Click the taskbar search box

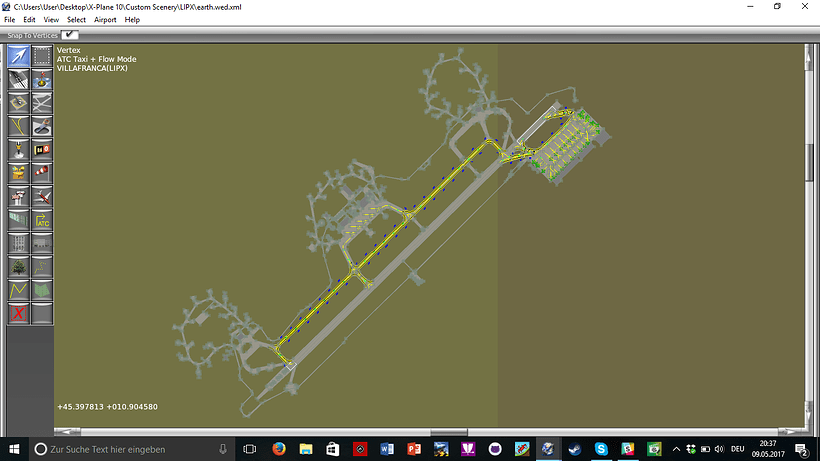131,449
